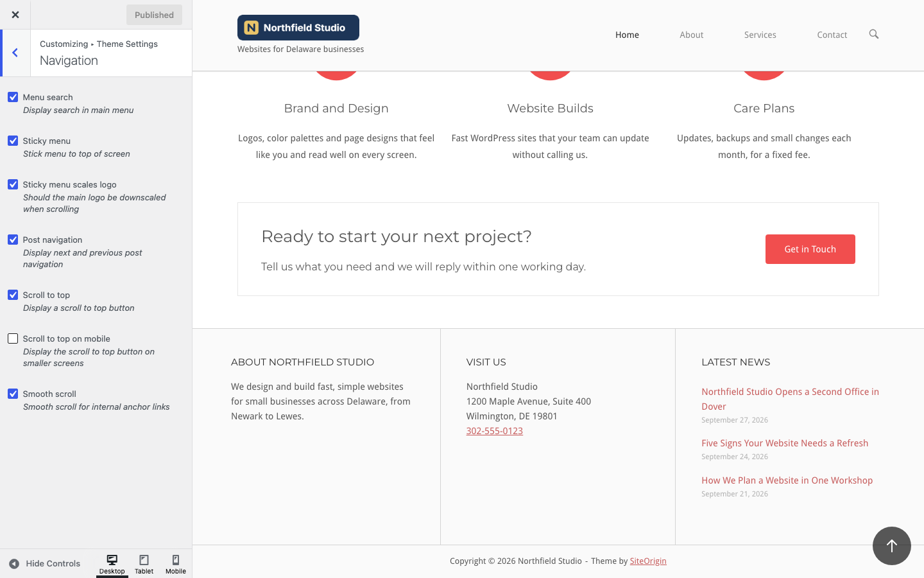Open the Home menu item

click(627, 35)
